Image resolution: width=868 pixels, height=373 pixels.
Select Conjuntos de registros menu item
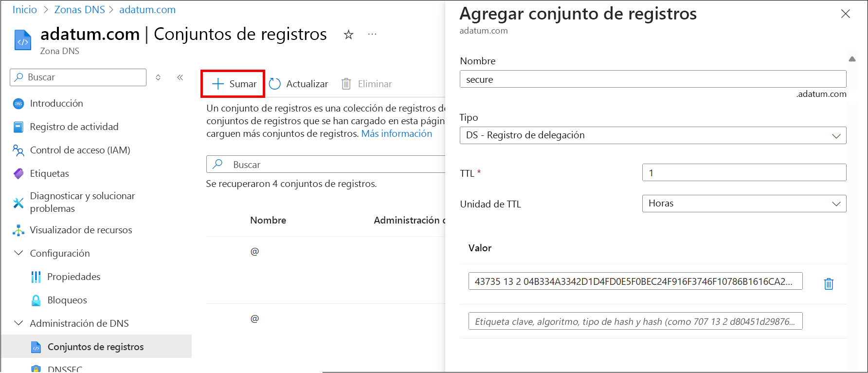pos(96,347)
